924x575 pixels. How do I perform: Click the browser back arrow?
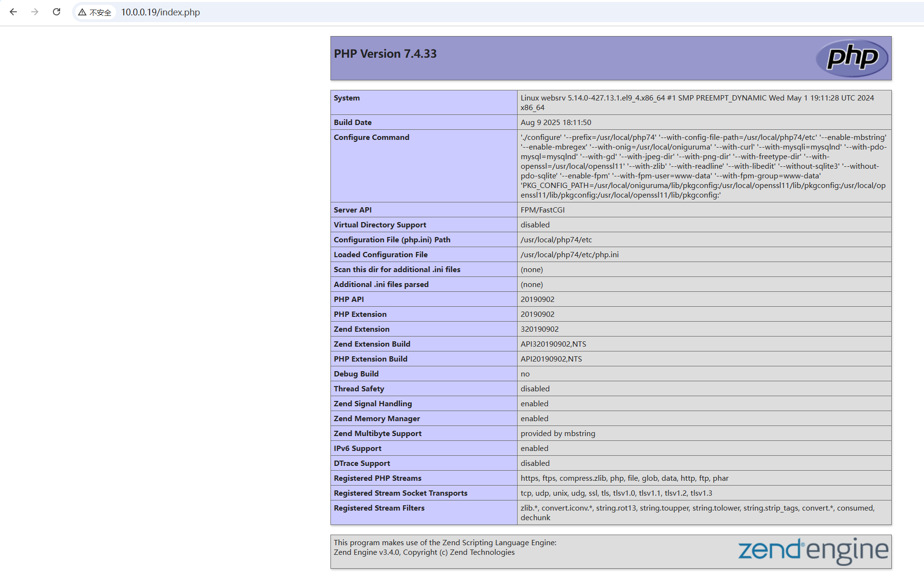pyautogui.click(x=13, y=12)
